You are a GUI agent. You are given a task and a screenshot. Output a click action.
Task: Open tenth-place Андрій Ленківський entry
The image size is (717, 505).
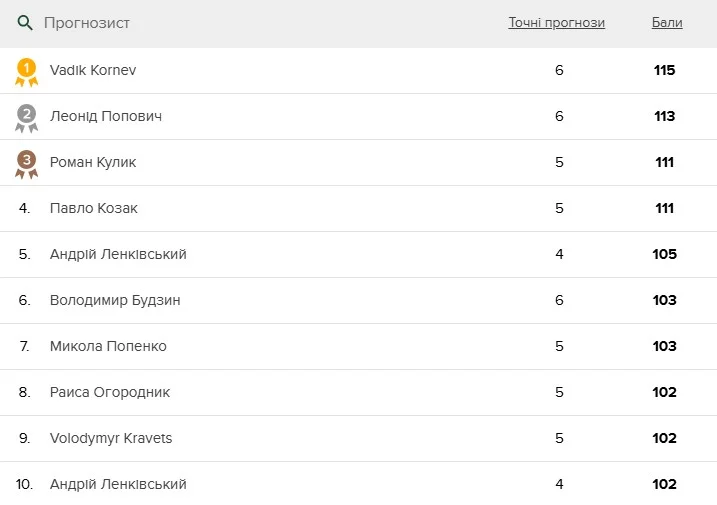(x=118, y=485)
